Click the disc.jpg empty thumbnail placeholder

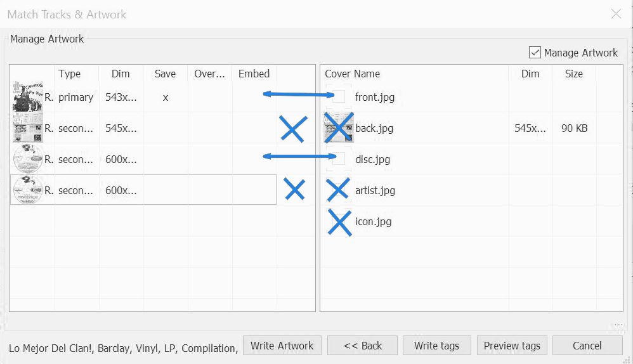[338, 159]
